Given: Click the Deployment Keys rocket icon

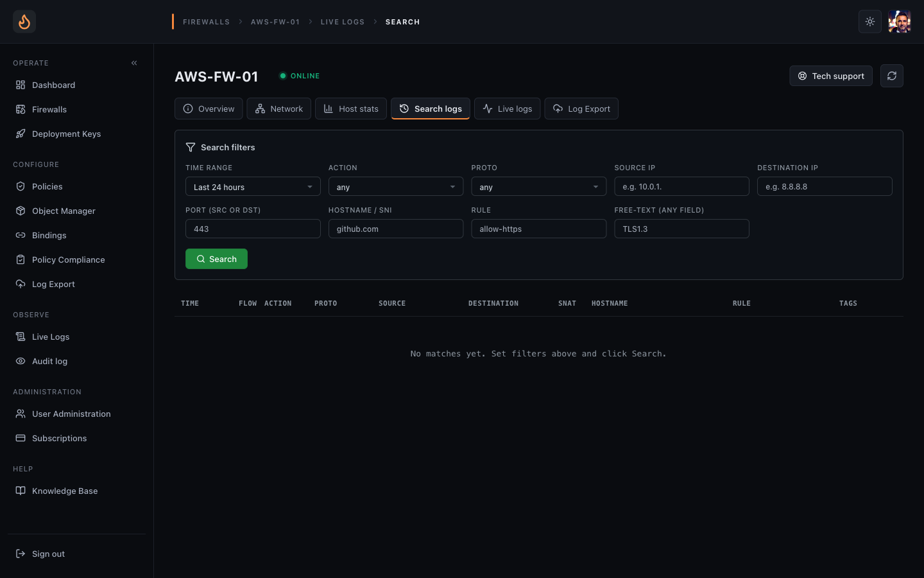Looking at the screenshot, I should [x=21, y=134].
